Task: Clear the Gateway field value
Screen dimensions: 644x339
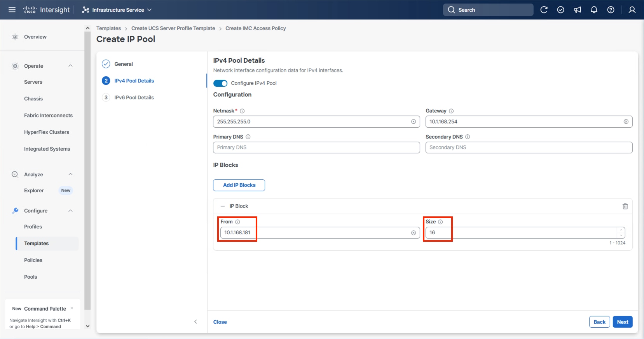Action: click(626, 122)
